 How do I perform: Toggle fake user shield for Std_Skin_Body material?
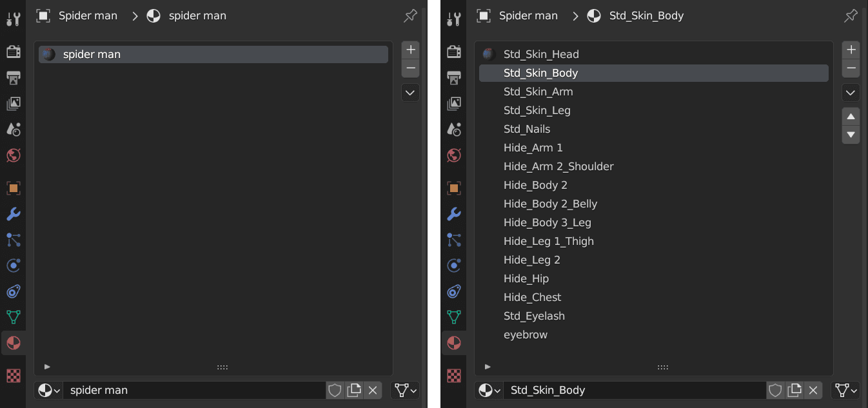775,390
